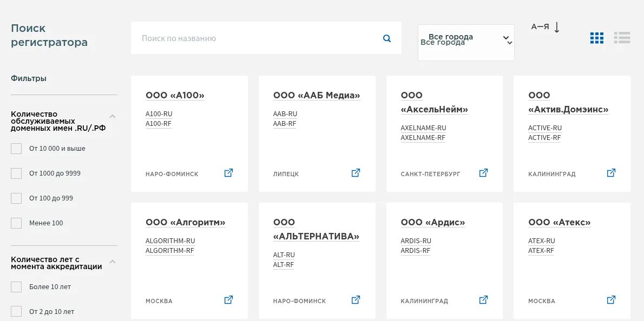
Task: Open ООО «Актив.Домэинс» registrar link
Action: [568, 103]
